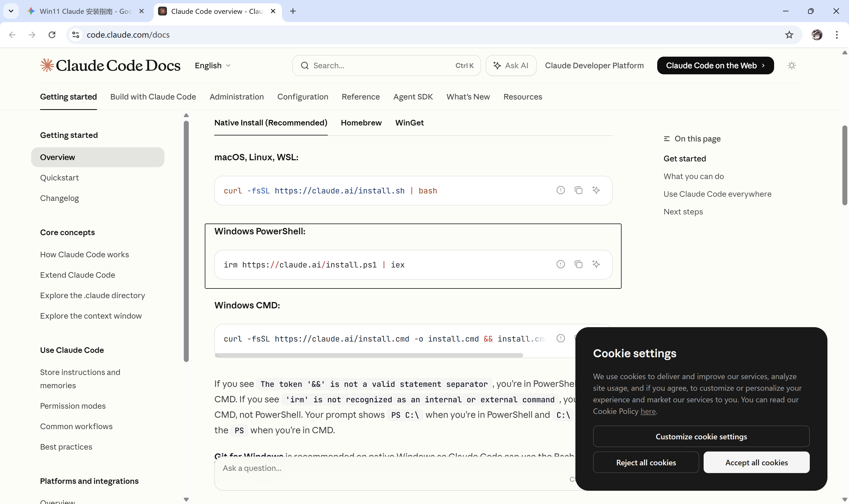This screenshot has height=504, width=849.
Task: Open Explore the .claude directory page
Action: [92, 295]
